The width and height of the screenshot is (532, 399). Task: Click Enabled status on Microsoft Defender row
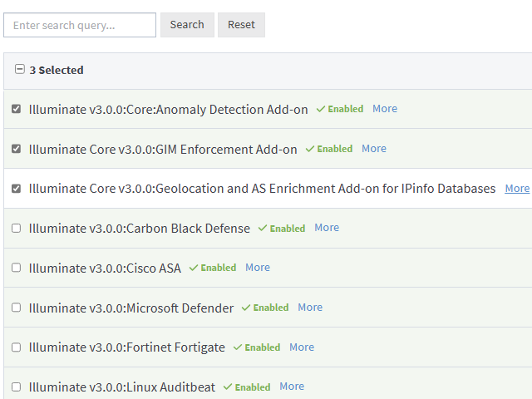[x=265, y=308]
